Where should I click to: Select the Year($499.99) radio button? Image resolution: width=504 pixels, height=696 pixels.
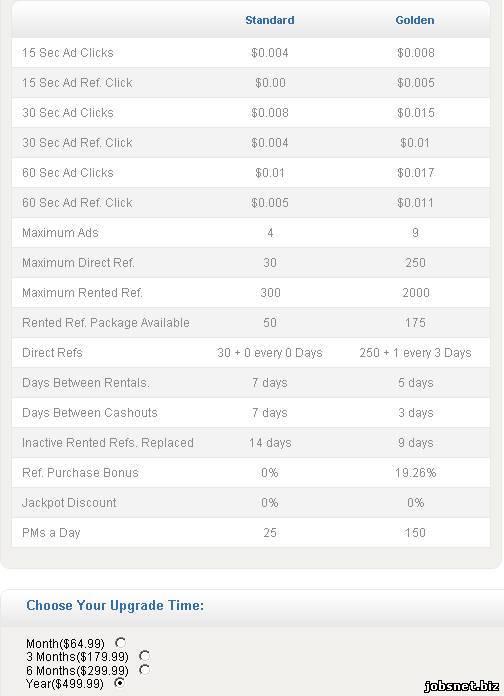pyautogui.click(x=119, y=683)
